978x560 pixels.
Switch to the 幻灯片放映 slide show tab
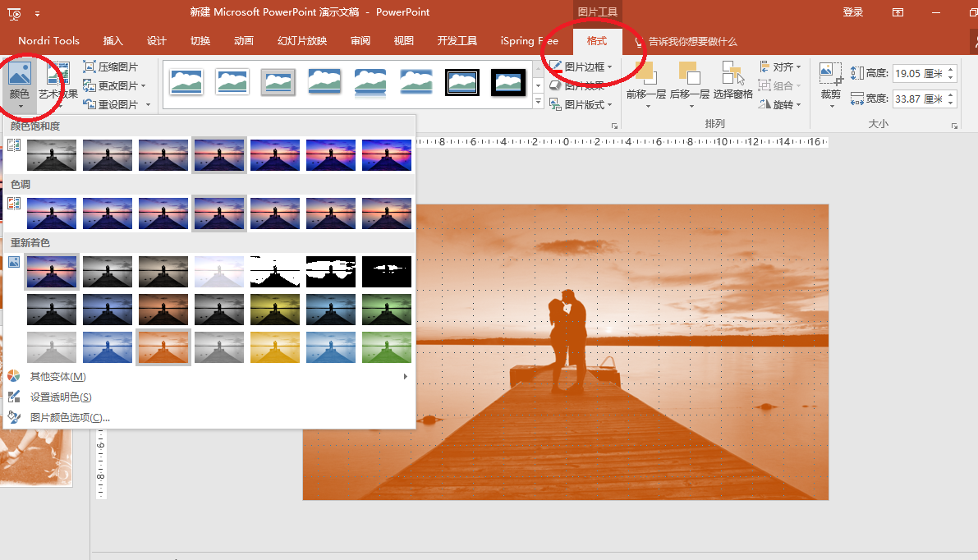(302, 40)
